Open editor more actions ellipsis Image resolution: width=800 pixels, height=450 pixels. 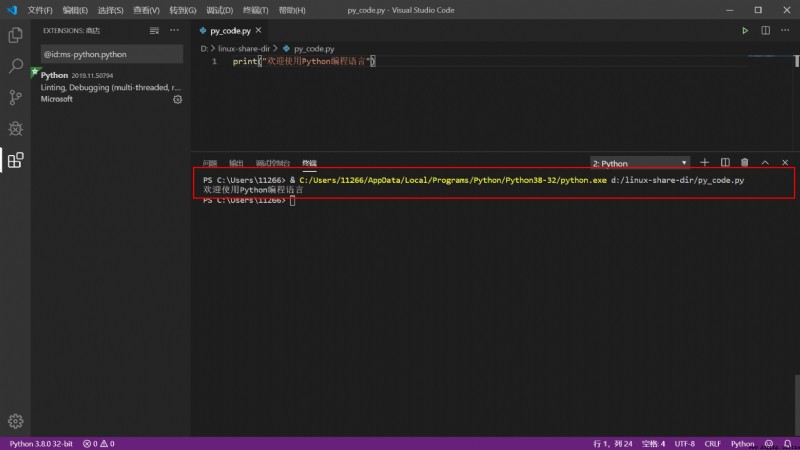click(x=785, y=31)
